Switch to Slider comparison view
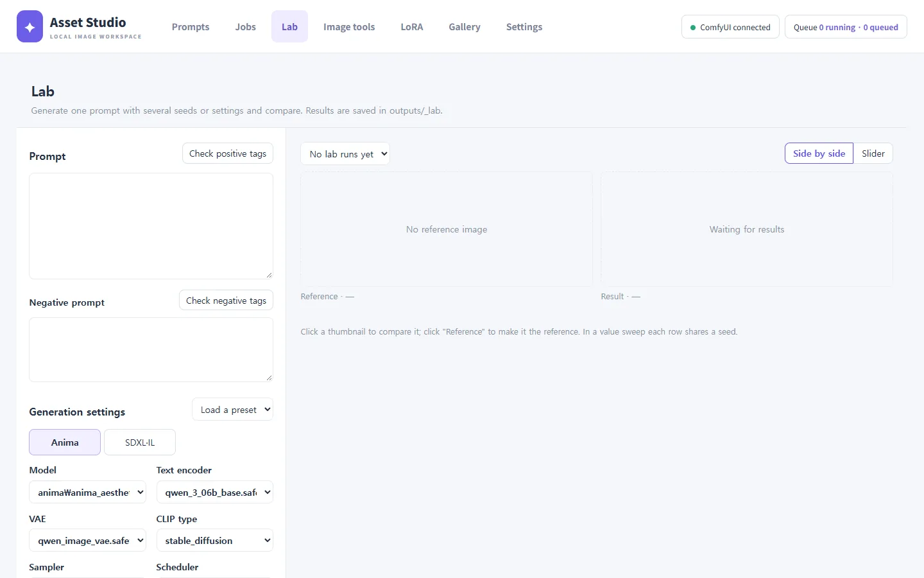This screenshot has height=578, width=924. [873, 153]
